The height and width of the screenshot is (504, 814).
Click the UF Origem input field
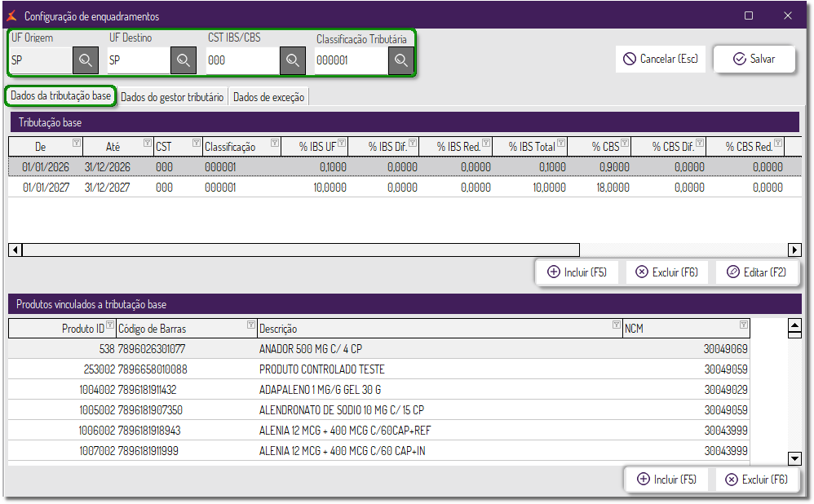coord(41,60)
